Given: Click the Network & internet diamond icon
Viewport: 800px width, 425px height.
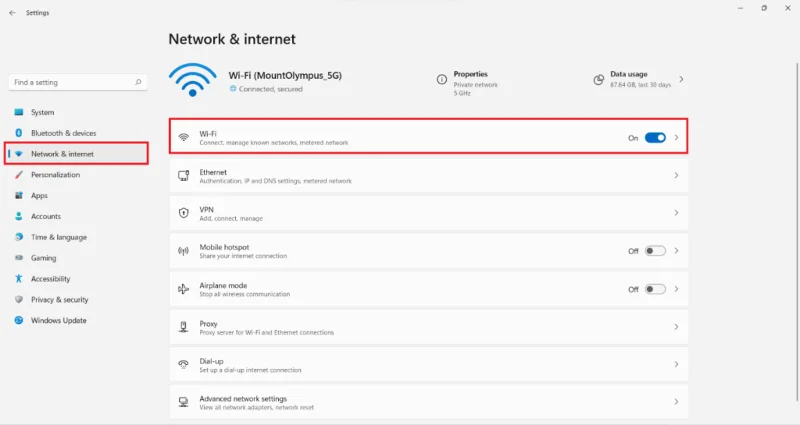Looking at the screenshot, I should (x=19, y=154).
